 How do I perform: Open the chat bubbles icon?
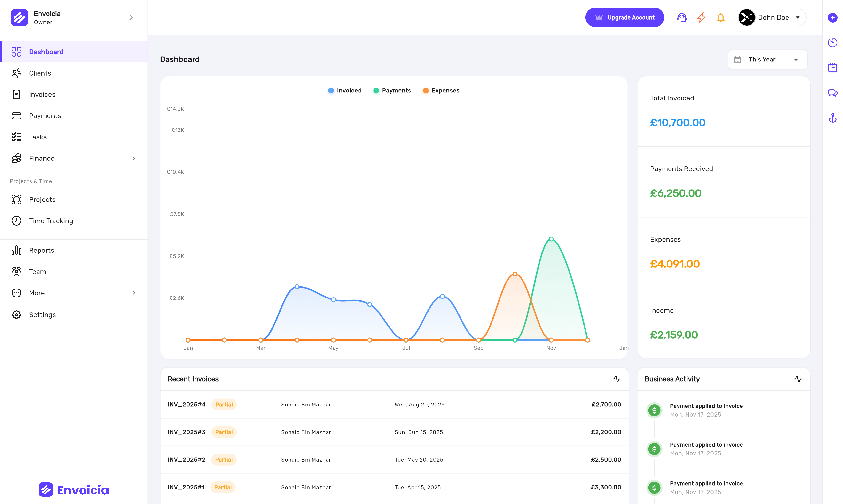833,93
